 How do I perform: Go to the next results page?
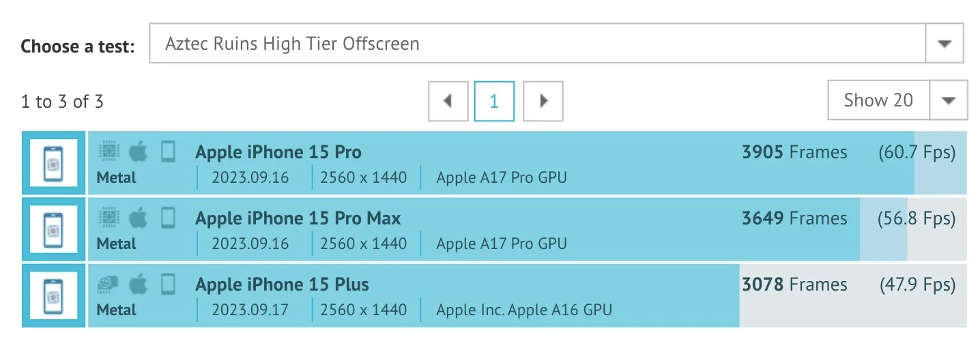click(x=543, y=102)
